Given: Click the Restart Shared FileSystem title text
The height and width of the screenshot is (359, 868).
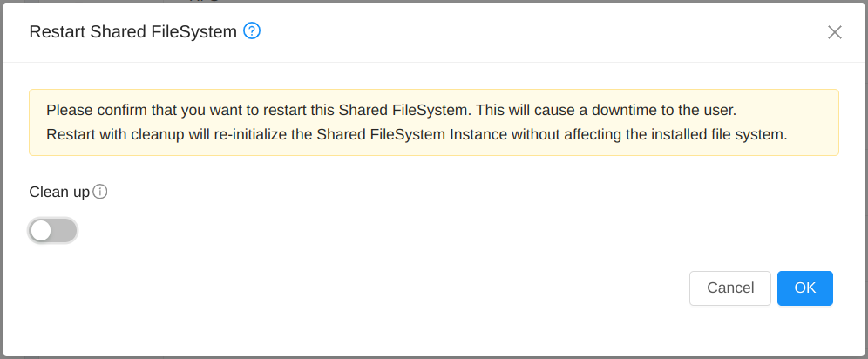Looking at the screenshot, I should 132,32.
